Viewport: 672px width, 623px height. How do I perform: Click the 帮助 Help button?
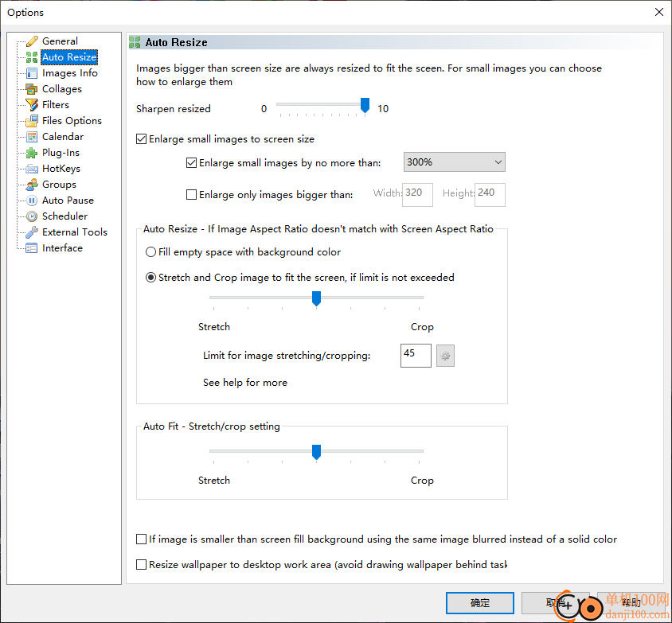pyautogui.click(x=631, y=603)
